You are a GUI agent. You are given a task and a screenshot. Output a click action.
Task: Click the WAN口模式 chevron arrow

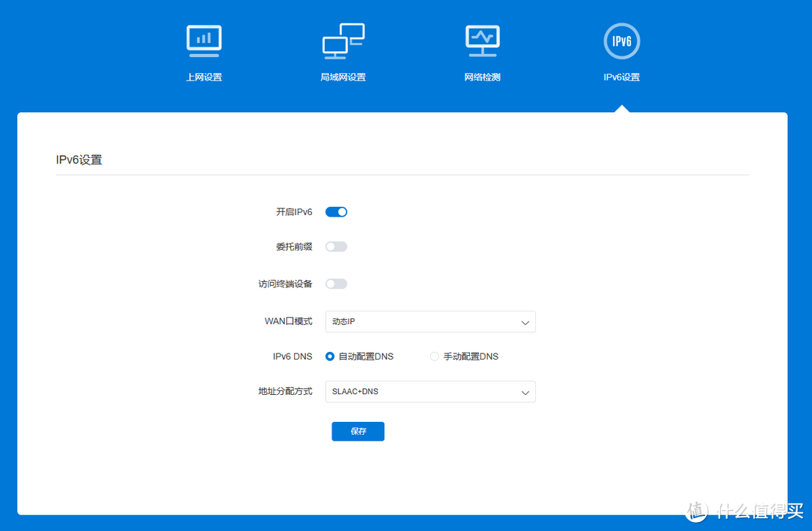pos(526,322)
